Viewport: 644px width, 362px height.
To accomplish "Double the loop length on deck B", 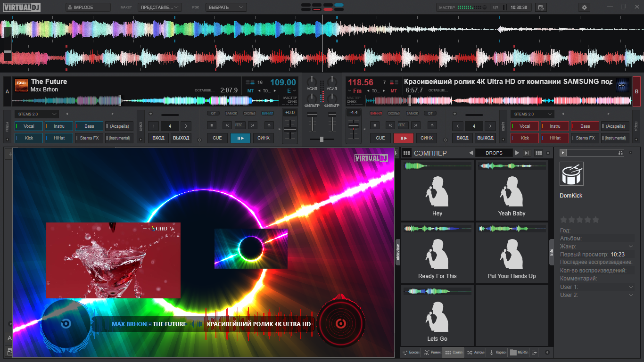I will coord(490,126).
